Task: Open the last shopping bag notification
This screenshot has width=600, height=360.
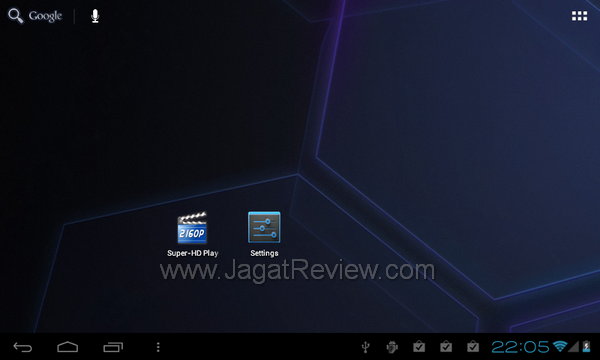Action: tap(473, 346)
